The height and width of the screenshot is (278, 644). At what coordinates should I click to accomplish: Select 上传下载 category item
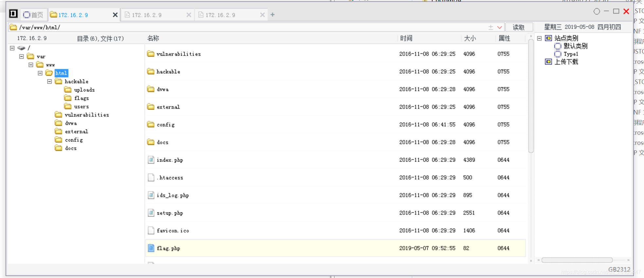pyautogui.click(x=566, y=62)
